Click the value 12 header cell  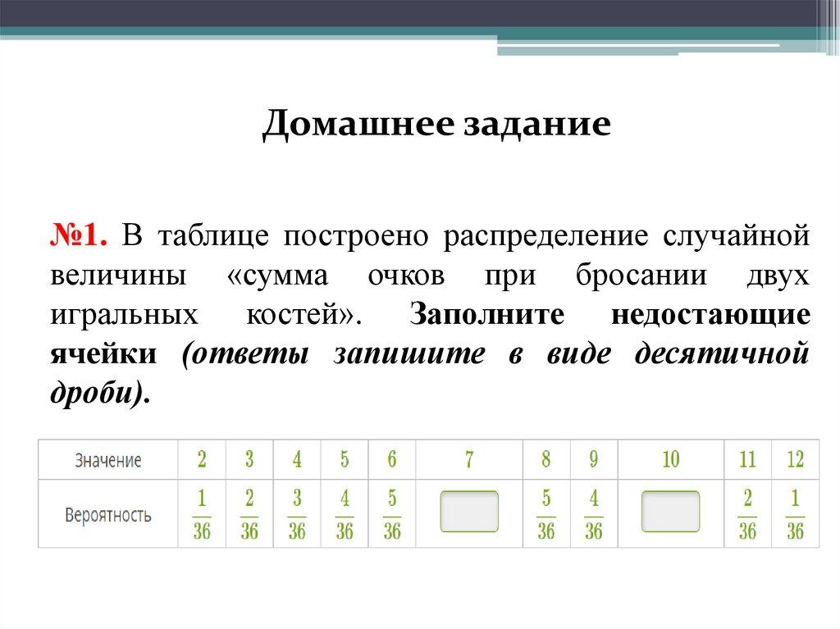tap(795, 460)
